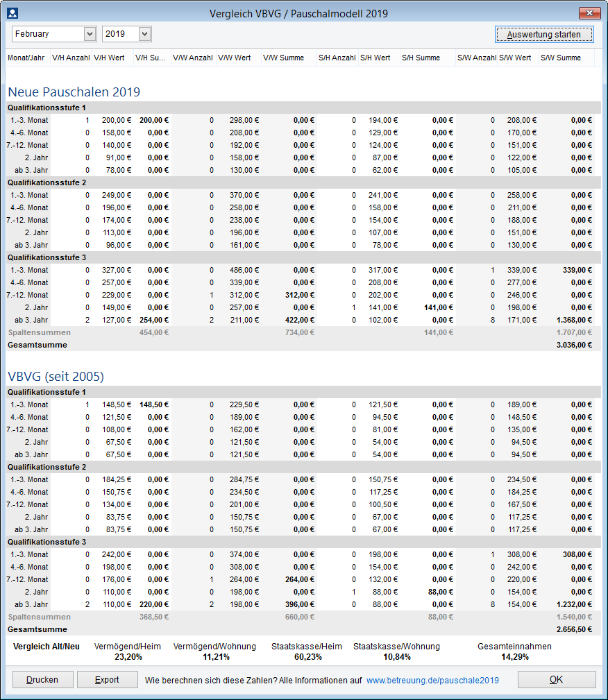The height and width of the screenshot is (700, 608).
Task: Click column sum 1.707,00 €
Action: click(x=574, y=332)
